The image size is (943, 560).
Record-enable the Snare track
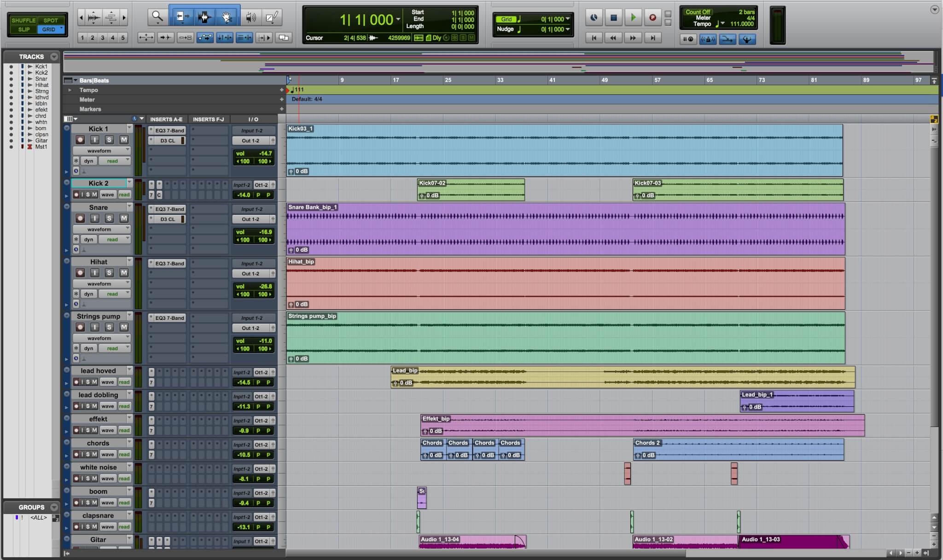point(80,218)
